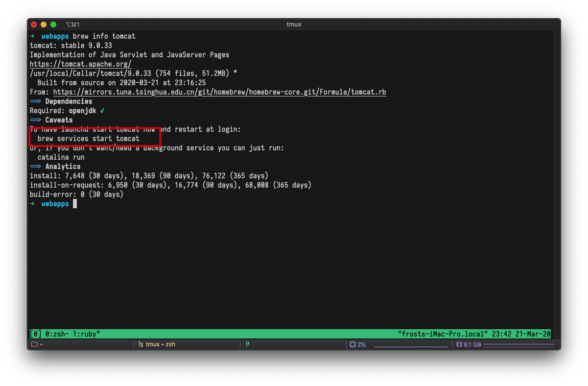Image resolution: width=588 pixels, height=386 pixels.
Task: Click the 21-Mar-20 date text
Action: point(533,334)
